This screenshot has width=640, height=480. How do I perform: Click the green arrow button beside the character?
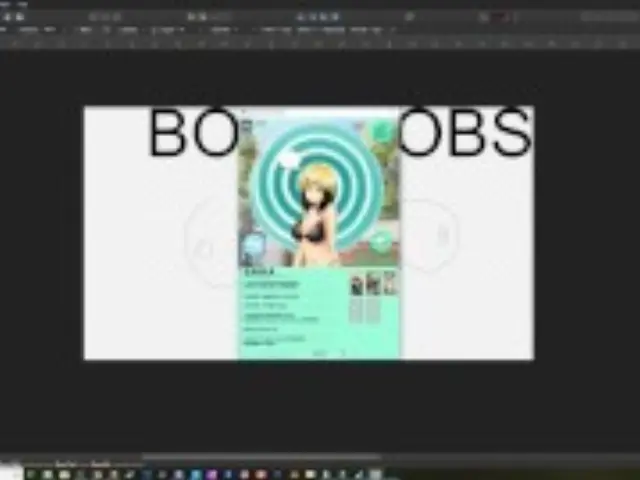(x=381, y=242)
